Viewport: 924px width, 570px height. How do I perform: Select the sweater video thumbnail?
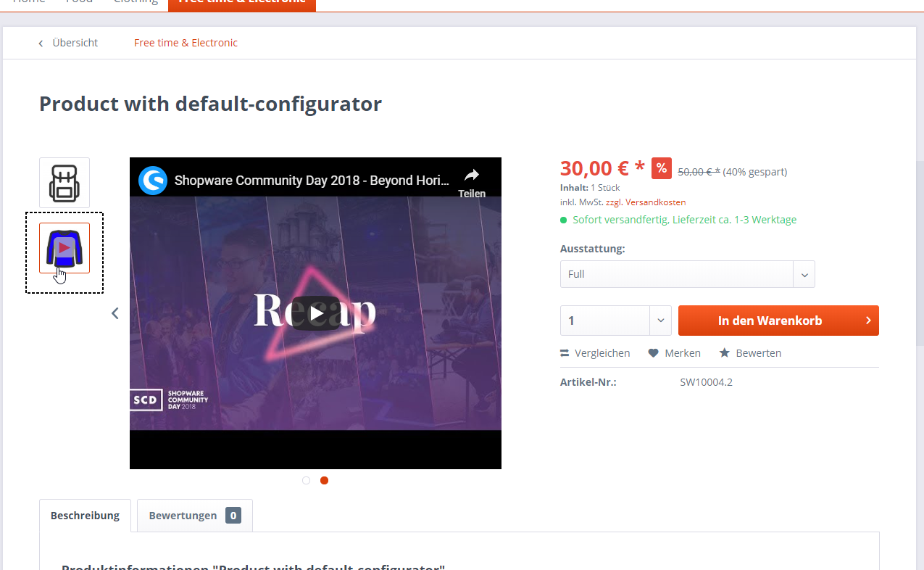pyautogui.click(x=64, y=248)
